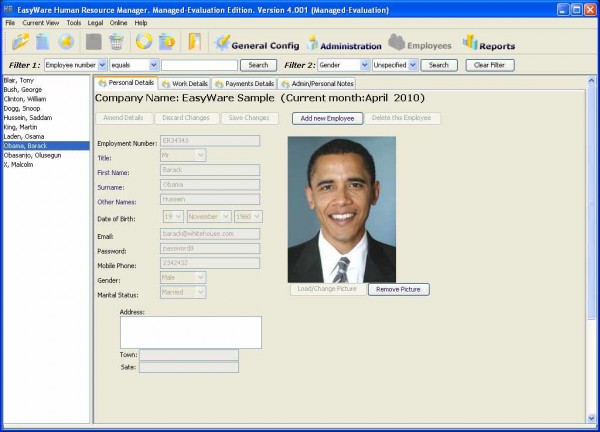
Task: Select employee Obasanjo, Olusegun
Action: [46, 155]
